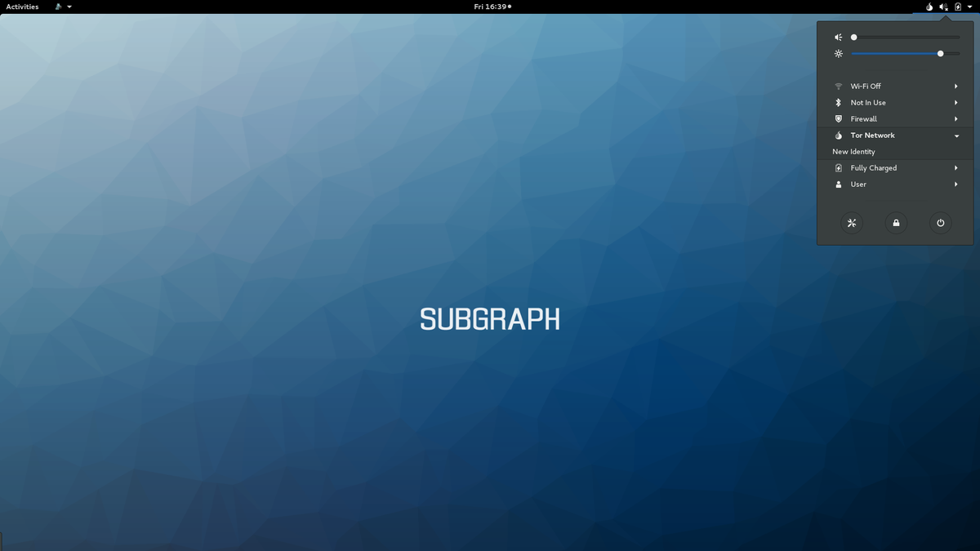Open the app menu dropdown arrow beside Activities
Viewport: 980px width, 551px height.
[69, 7]
